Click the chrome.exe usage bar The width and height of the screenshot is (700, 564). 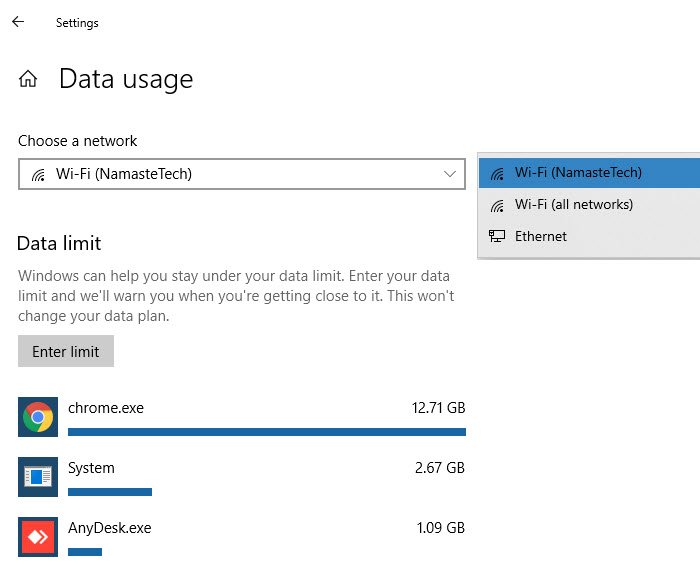click(x=266, y=432)
